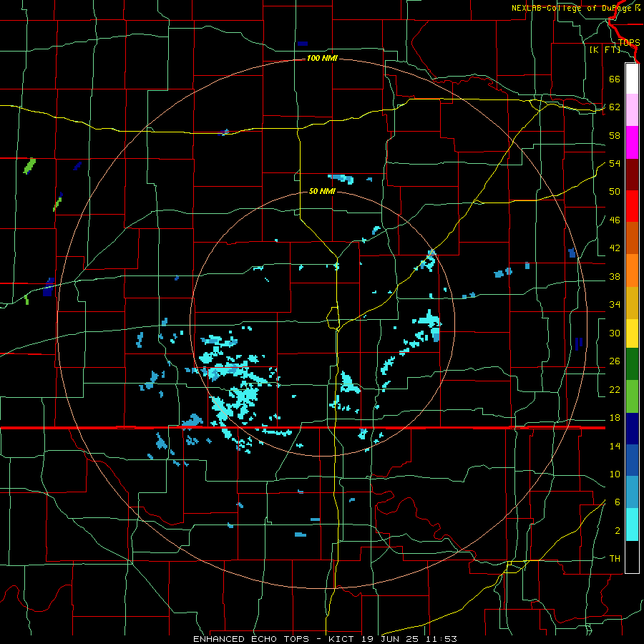Pick the dark maroon legend band
644x644 pixels.
[632, 175]
